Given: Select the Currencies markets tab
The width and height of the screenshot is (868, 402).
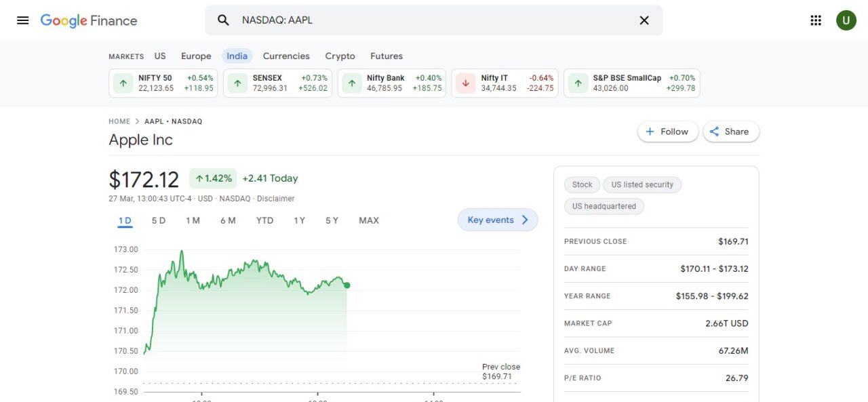Looking at the screenshot, I should (x=286, y=56).
